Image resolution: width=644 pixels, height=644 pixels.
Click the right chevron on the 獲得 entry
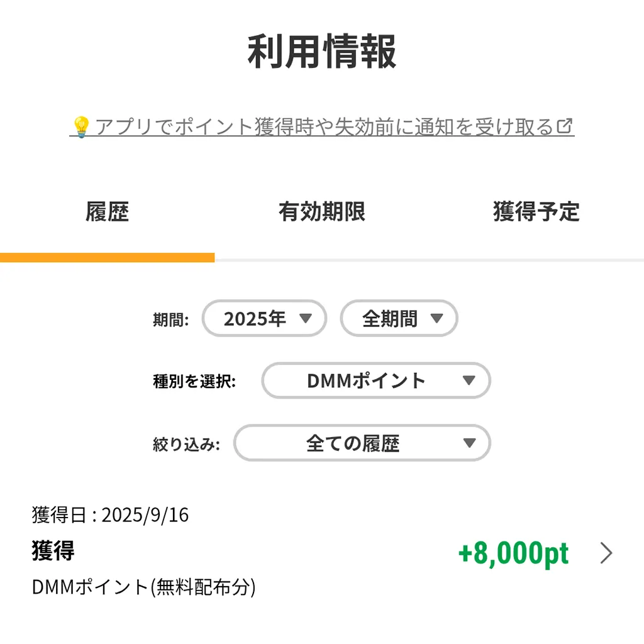(x=606, y=553)
